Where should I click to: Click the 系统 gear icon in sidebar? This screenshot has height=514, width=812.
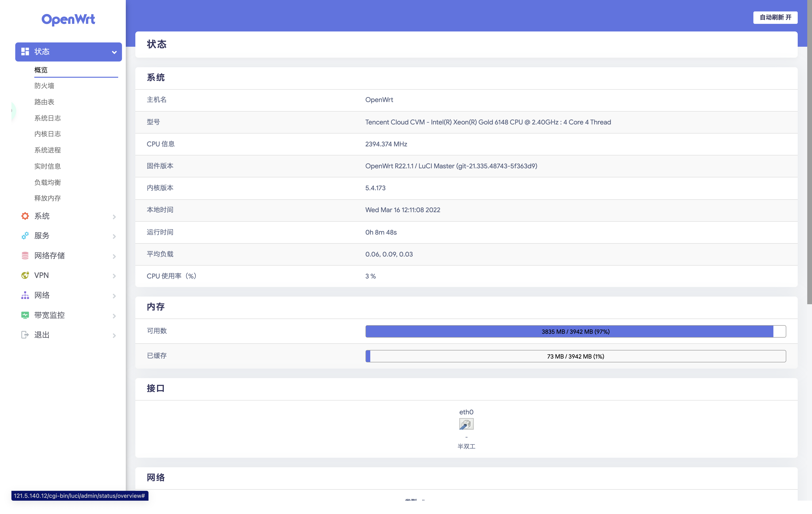coord(25,216)
